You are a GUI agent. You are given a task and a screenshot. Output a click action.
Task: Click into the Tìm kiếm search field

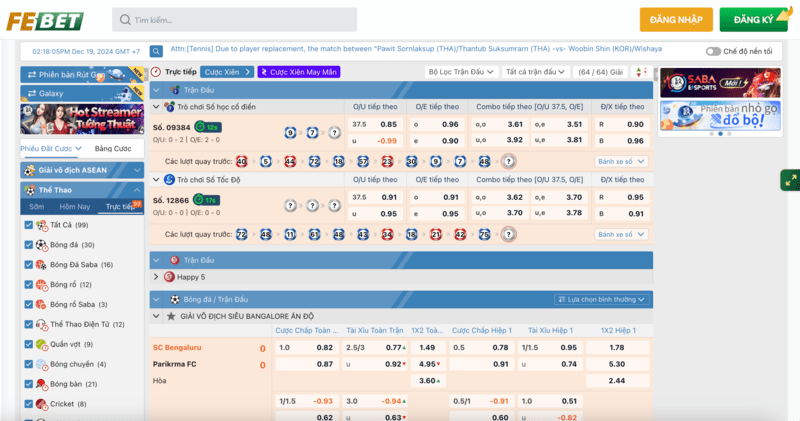240,20
